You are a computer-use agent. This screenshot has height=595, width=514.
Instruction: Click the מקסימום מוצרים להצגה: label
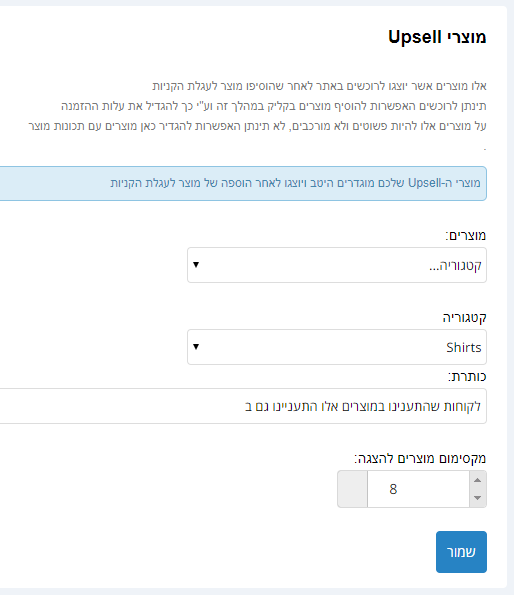click(420, 458)
